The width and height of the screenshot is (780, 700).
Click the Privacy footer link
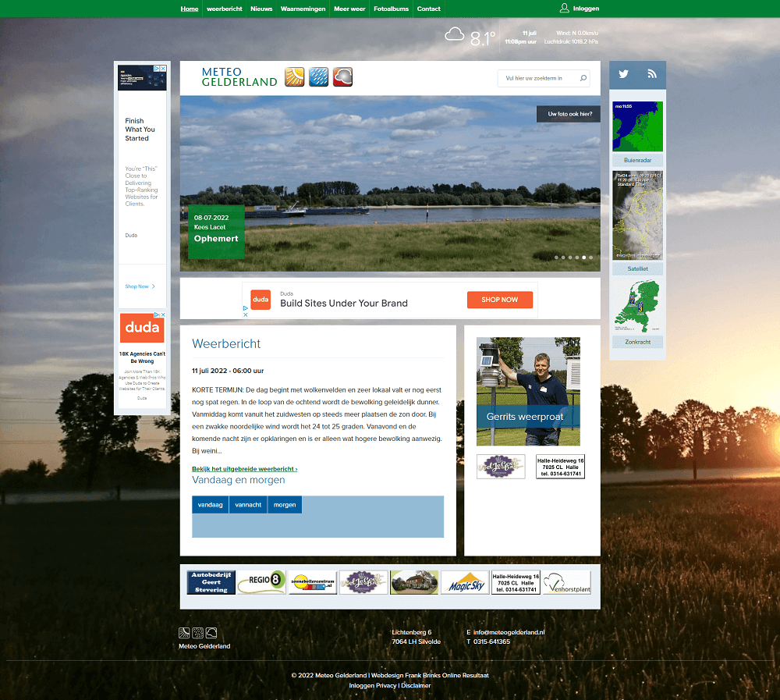tap(387, 685)
